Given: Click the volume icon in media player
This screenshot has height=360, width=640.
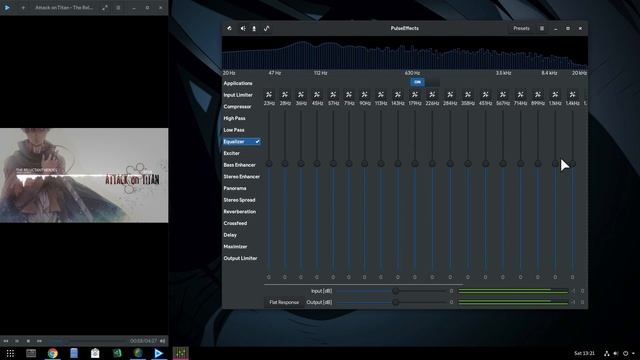Looking at the screenshot, I should tap(162, 340).
